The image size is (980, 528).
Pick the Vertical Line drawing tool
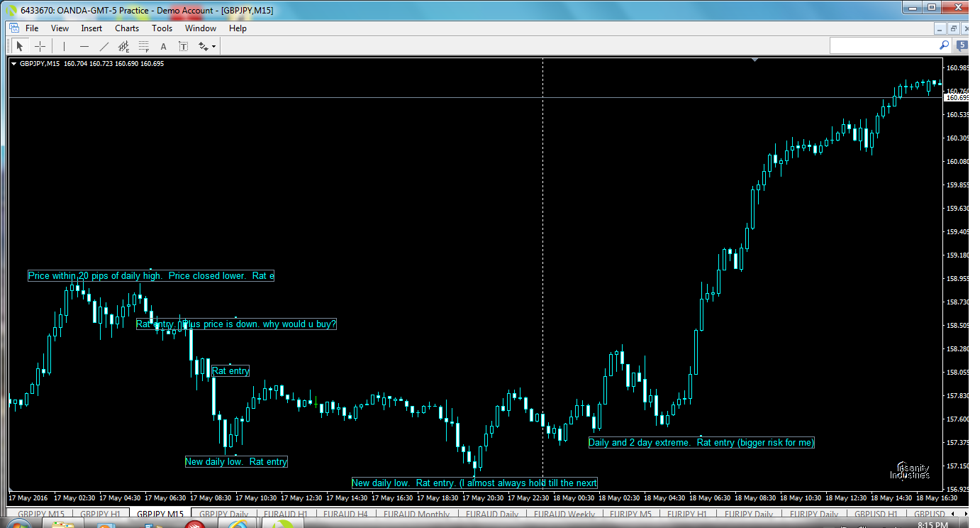pyautogui.click(x=64, y=46)
